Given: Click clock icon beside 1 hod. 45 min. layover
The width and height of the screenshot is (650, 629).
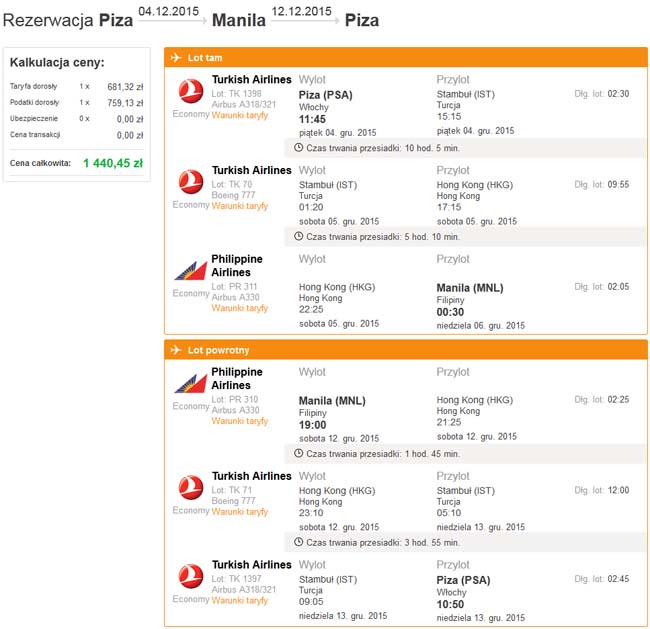Looking at the screenshot, I should click(x=298, y=453).
